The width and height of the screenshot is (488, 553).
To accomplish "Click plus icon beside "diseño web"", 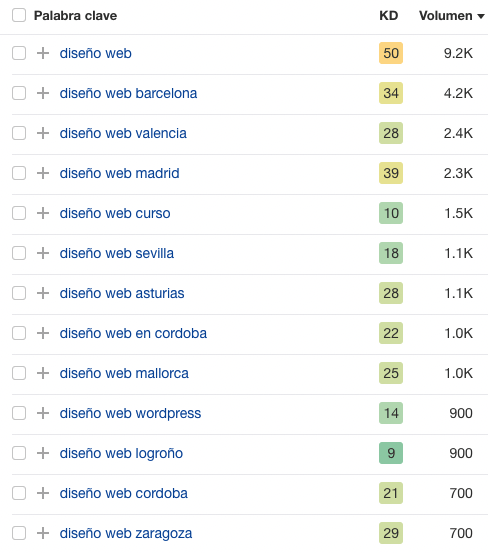I will tap(43, 53).
